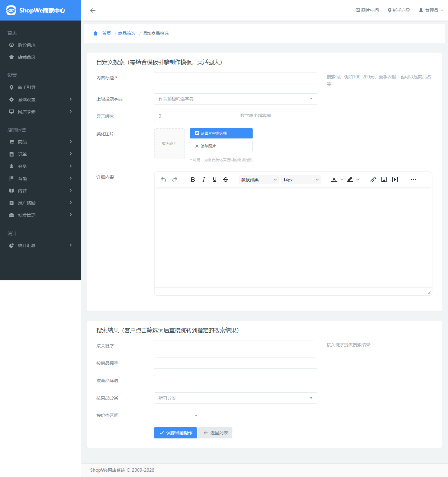
Task: Toggle strikethrough formatting in editor
Action: click(226, 180)
